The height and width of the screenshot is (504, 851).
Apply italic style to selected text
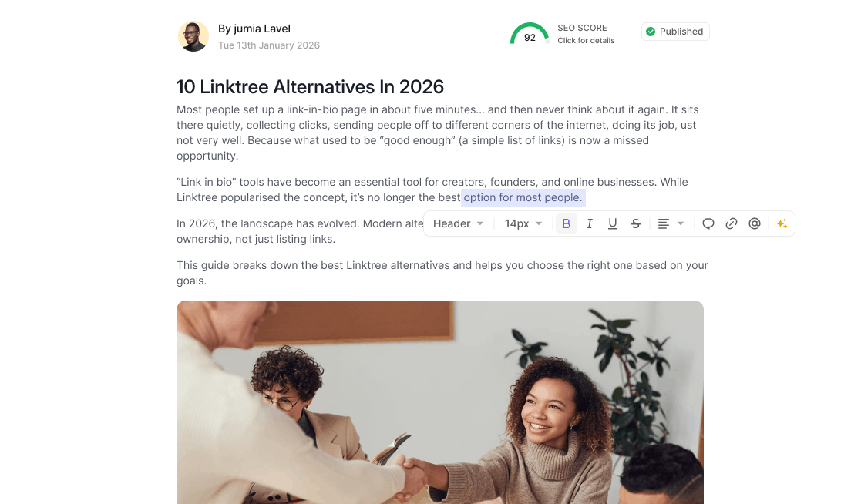tap(590, 223)
